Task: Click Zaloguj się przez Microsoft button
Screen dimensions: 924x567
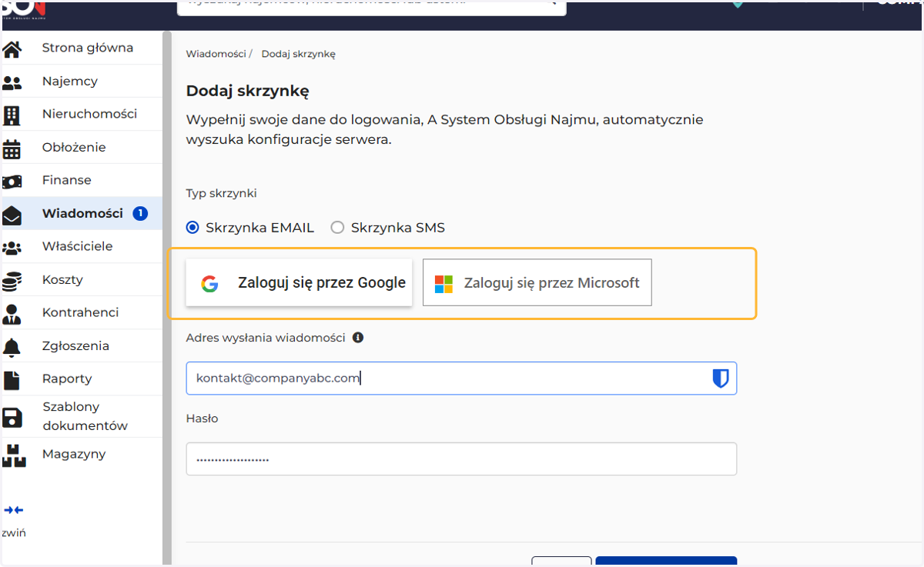Action: 537,282
